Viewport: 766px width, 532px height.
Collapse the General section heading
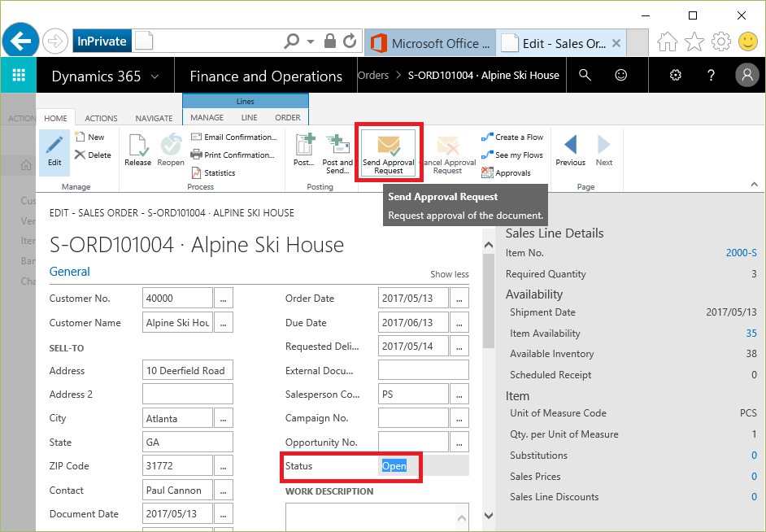(70, 272)
